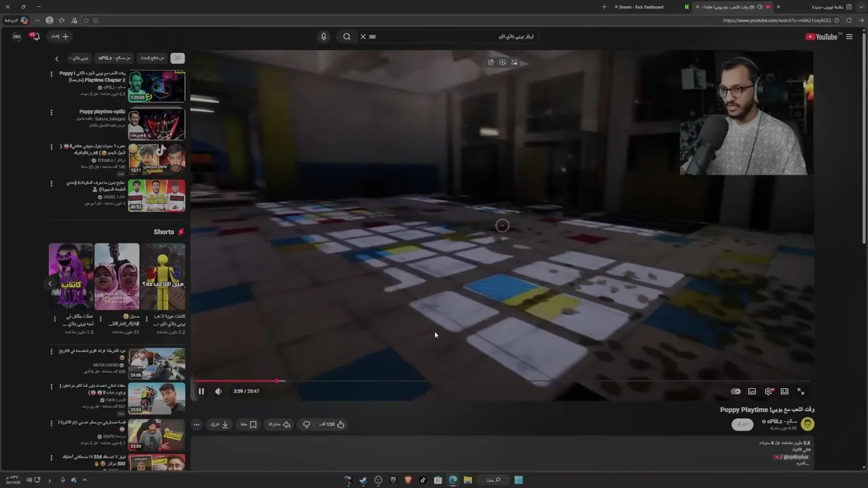
Task: Save the video to a playlist
Action: [248, 424]
